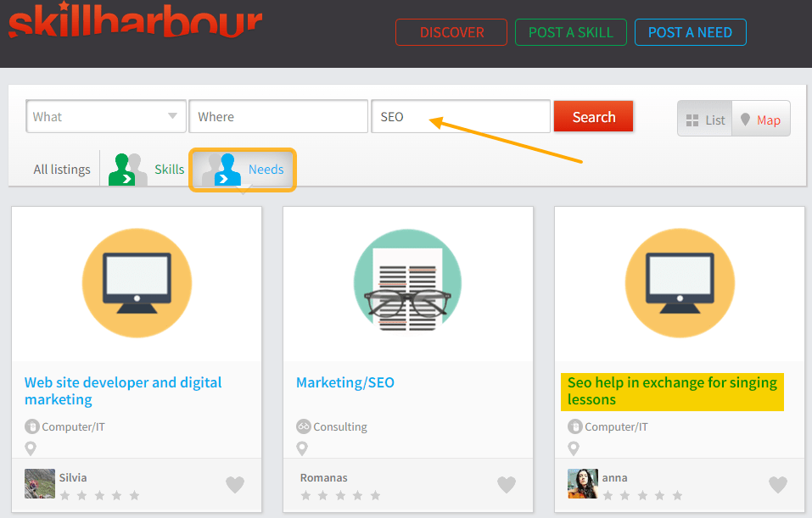Expand the Skills filter tab
The width and height of the screenshot is (812, 518).
click(153, 169)
